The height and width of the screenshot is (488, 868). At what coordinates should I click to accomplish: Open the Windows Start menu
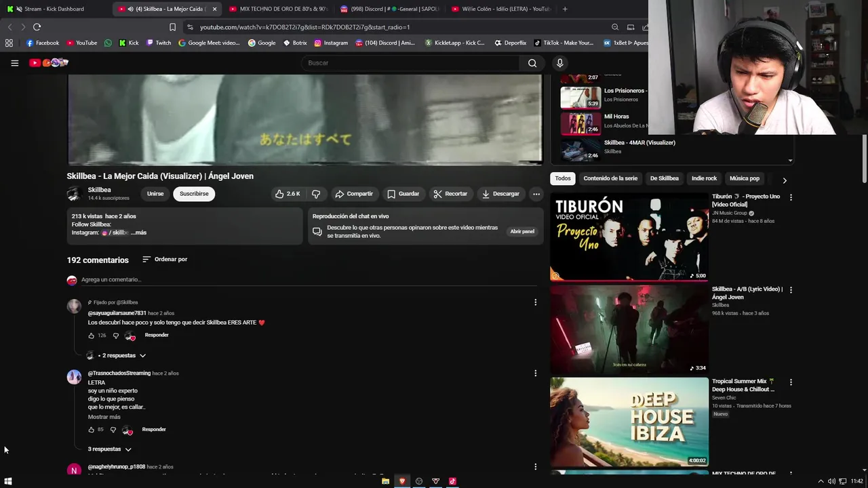(8, 481)
